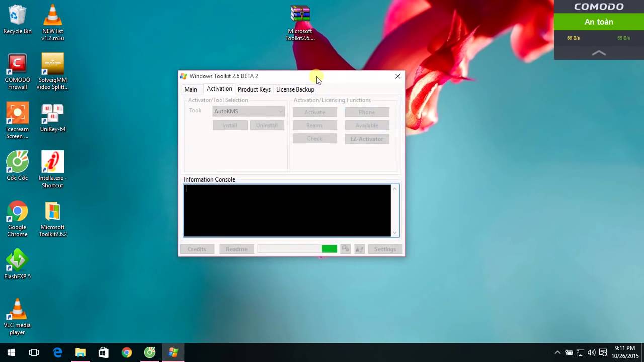Open the AutoKMS tool dropdown

point(249,111)
